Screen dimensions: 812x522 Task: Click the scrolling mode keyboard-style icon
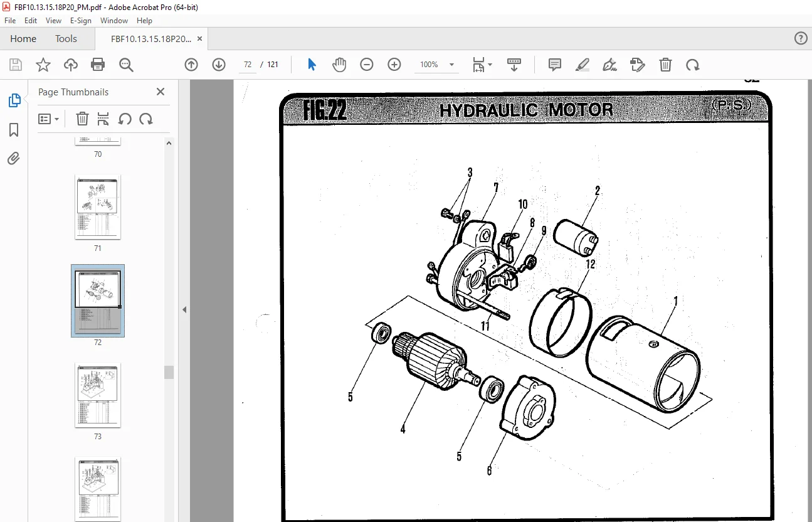pos(514,65)
